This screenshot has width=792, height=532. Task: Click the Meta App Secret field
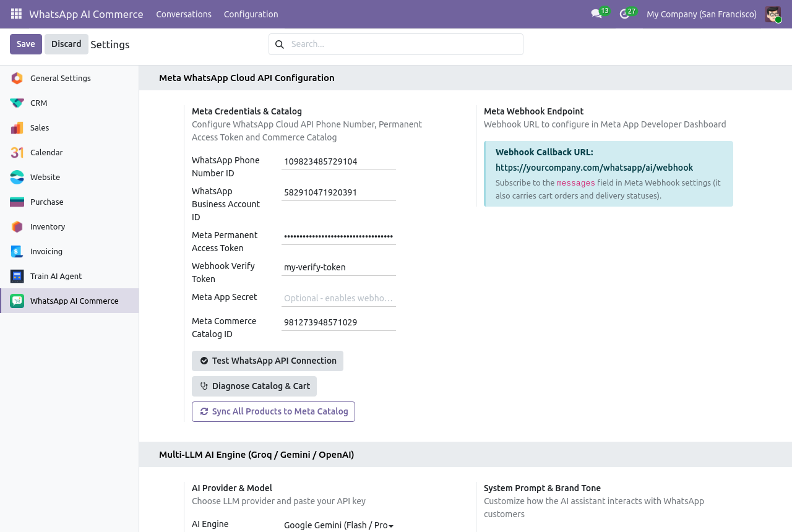tap(338, 298)
